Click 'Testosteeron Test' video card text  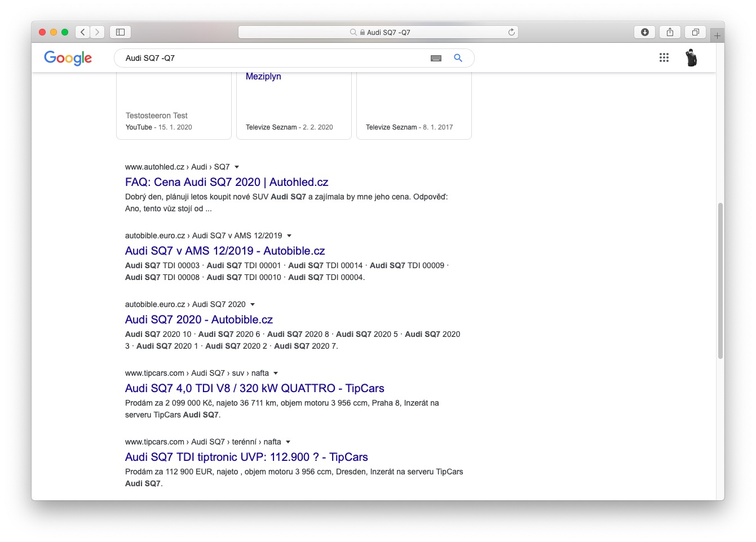point(157,115)
